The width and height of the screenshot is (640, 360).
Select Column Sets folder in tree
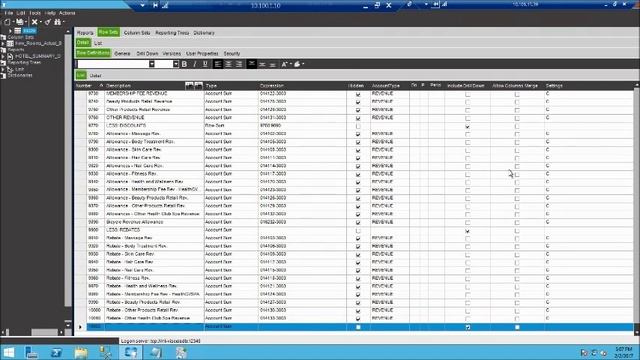(x=20, y=37)
